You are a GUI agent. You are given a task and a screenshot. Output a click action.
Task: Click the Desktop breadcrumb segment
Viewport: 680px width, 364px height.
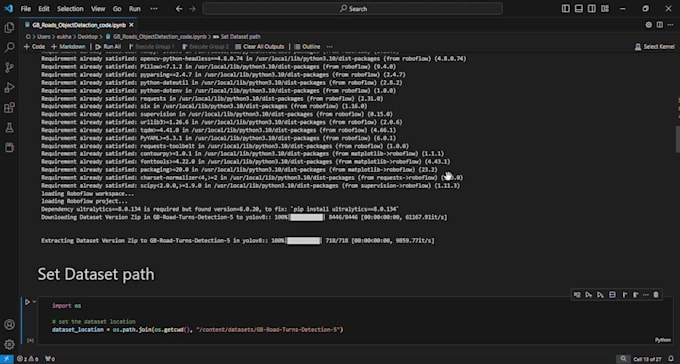point(88,37)
